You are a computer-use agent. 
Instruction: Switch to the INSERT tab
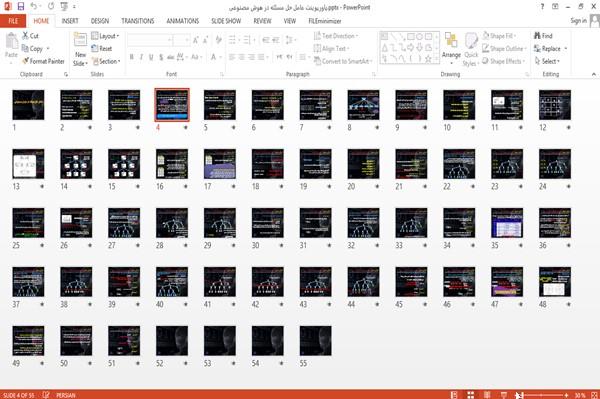point(70,21)
